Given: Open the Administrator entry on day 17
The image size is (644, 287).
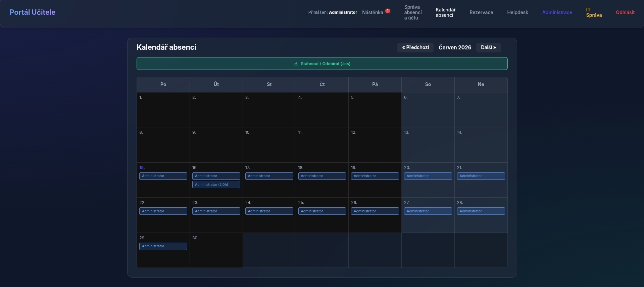Looking at the screenshot, I should tap(269, 176).
